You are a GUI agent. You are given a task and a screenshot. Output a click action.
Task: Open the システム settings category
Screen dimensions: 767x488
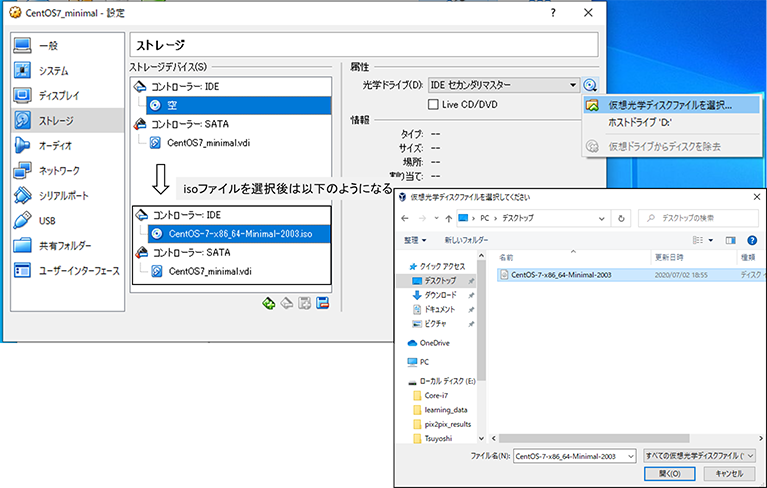(x=53, y=71)
